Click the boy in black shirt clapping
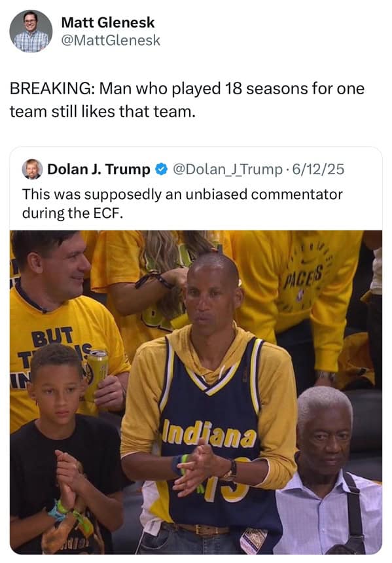392x563 pixels. 63,449
